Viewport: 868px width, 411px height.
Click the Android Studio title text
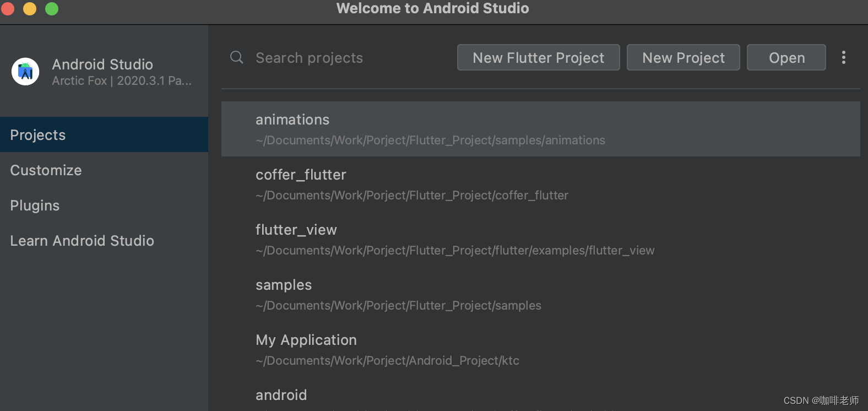pos(102,64)
